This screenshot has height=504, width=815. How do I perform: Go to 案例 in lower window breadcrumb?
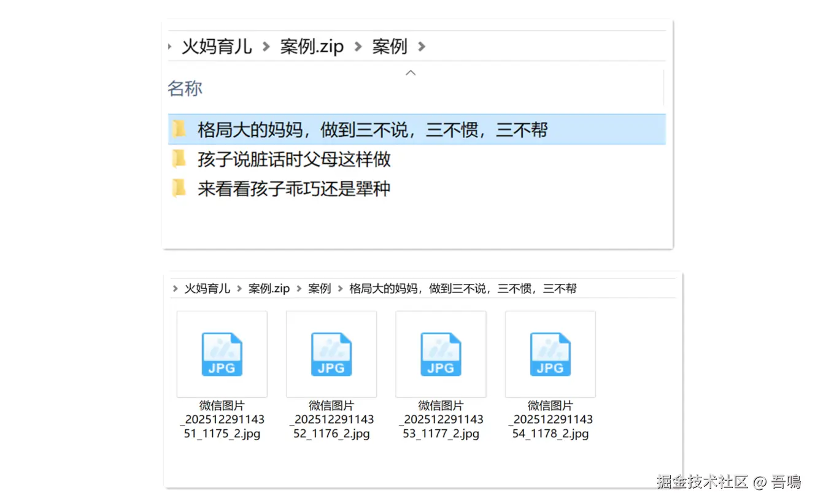coord(320,288)
